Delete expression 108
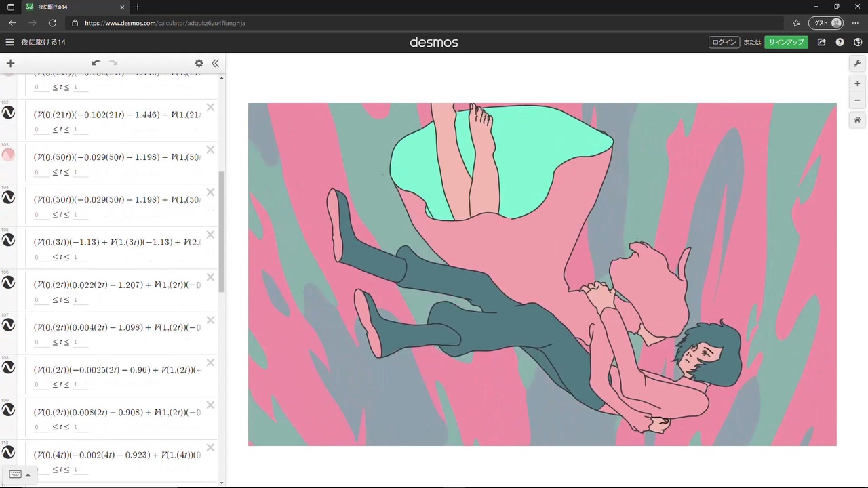This screenshot has height=488, width=868. point(210,362)
